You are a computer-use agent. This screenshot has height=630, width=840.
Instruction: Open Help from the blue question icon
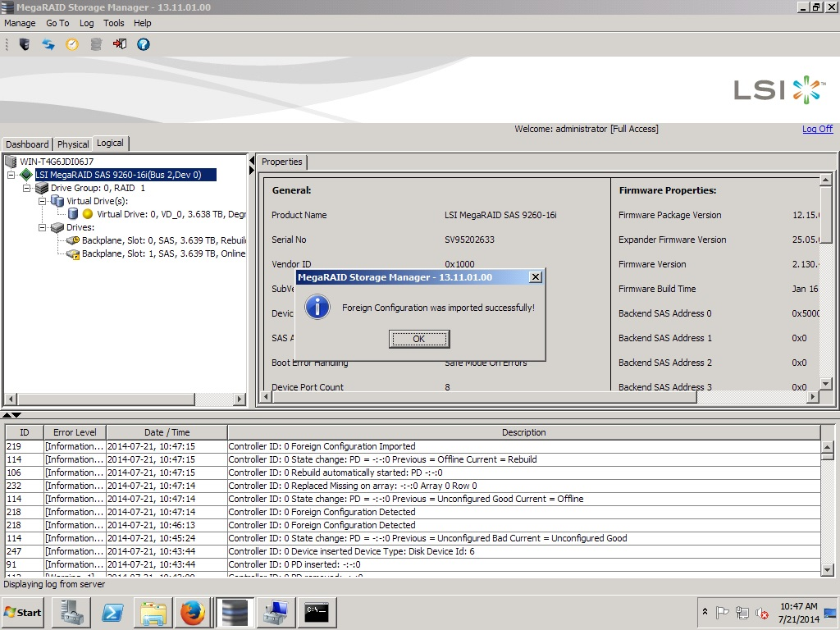coord(143,44)
